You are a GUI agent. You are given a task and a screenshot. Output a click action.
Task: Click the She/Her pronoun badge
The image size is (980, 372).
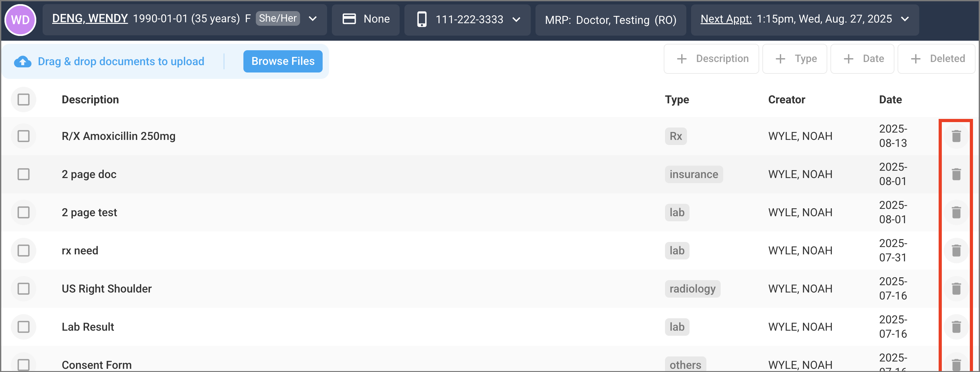278,18
